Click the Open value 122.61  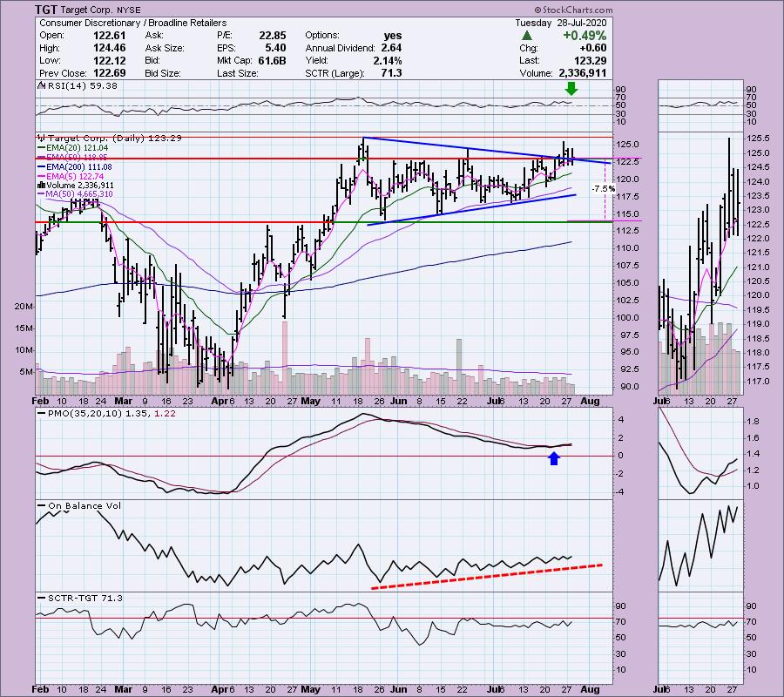(110, 36)
